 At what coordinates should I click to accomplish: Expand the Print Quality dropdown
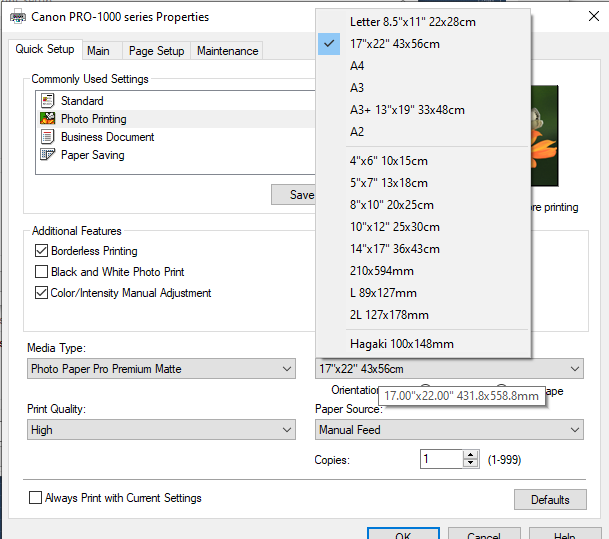pyautogui.click(x=161, y=430)
